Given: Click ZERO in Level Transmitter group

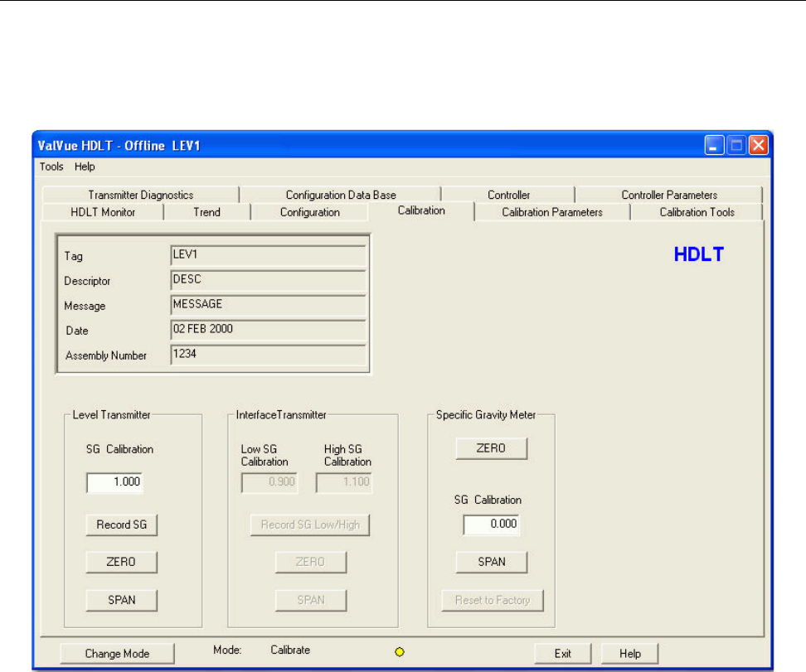Looking at the screenshot, I should 121,562.
